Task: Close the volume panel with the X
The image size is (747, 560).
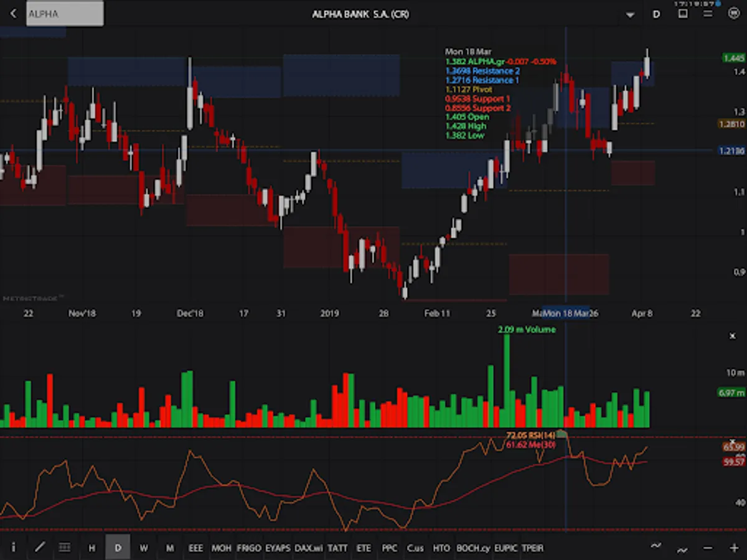Action: point(733,336)
